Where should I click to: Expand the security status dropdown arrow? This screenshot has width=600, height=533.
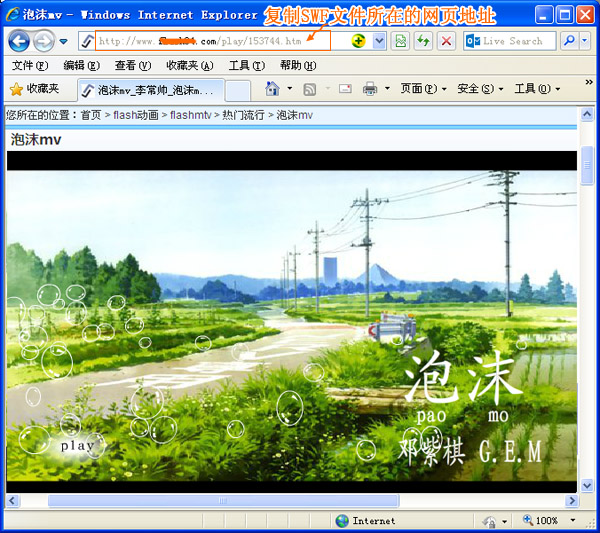point(504,521)
